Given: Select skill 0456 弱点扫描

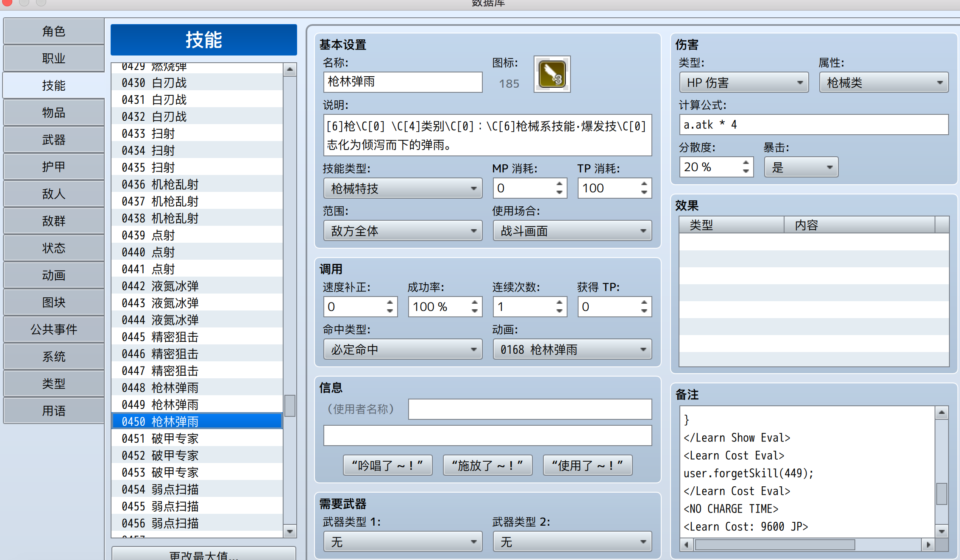Looking at the screenshot, I should pos(197,523).
